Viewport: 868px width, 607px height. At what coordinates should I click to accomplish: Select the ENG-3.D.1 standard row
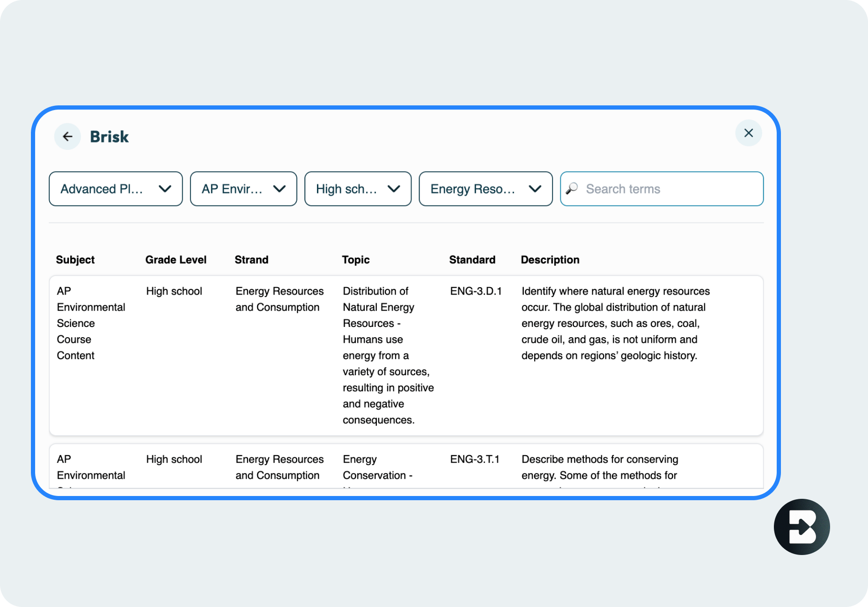(476, 291)
